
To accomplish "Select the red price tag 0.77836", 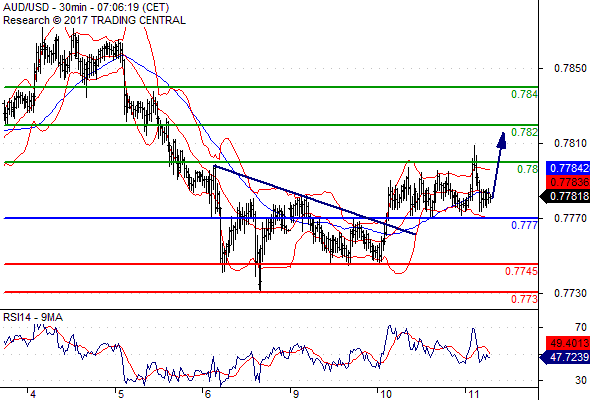I will point(568,182).
